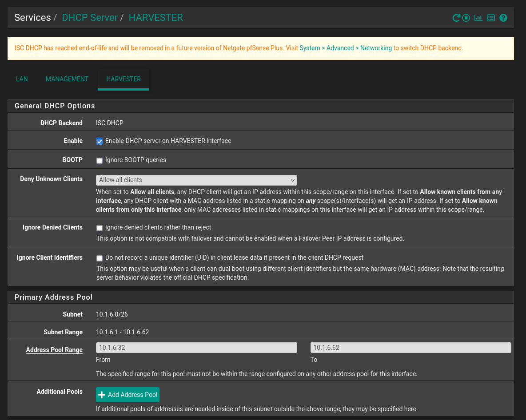Click the help question mark icon
This screenshot has width=526, height=420.
pyautogui.click(x=503, y=18)
